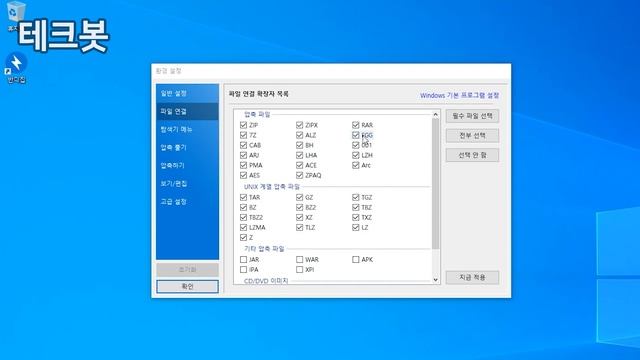Click the extension list scrollbar thumb
The width and height of the screenshot is (640, 360).
[x=436, y=184]
